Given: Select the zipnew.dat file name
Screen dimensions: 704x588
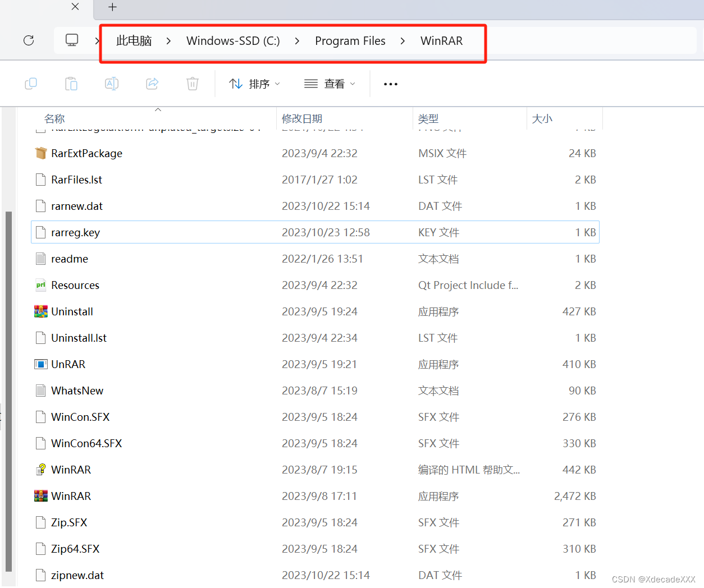Looking at the screenshot, I should (x=77, y=575).
